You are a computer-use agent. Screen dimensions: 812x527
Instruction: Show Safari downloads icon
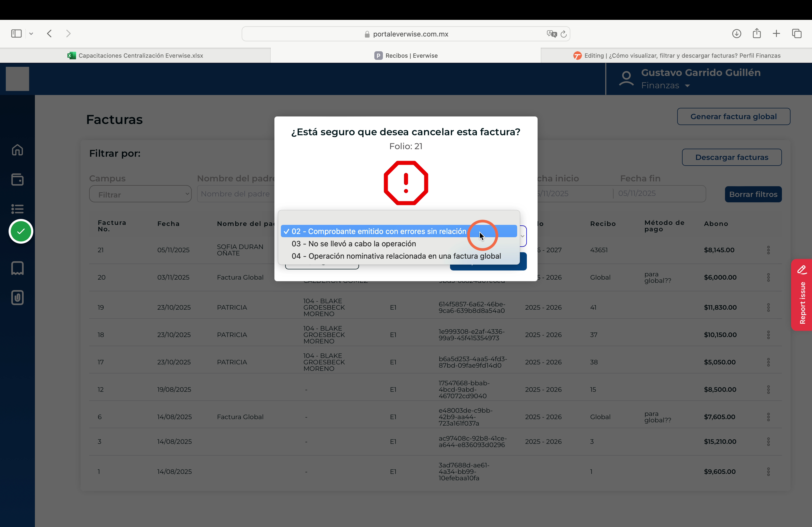point(737,33)
